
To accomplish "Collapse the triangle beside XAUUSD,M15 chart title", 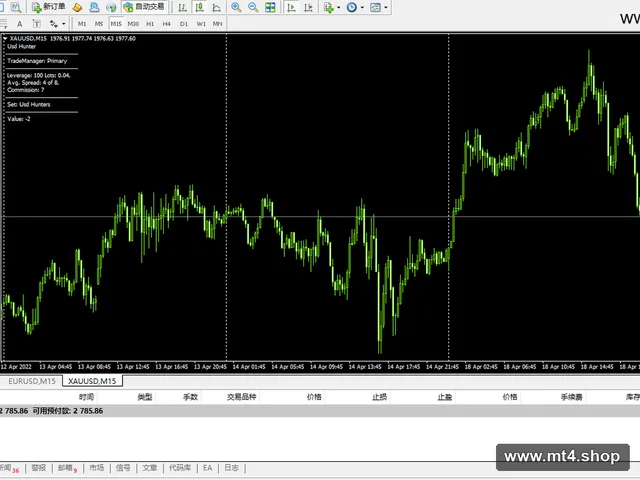I will point(5,38).
